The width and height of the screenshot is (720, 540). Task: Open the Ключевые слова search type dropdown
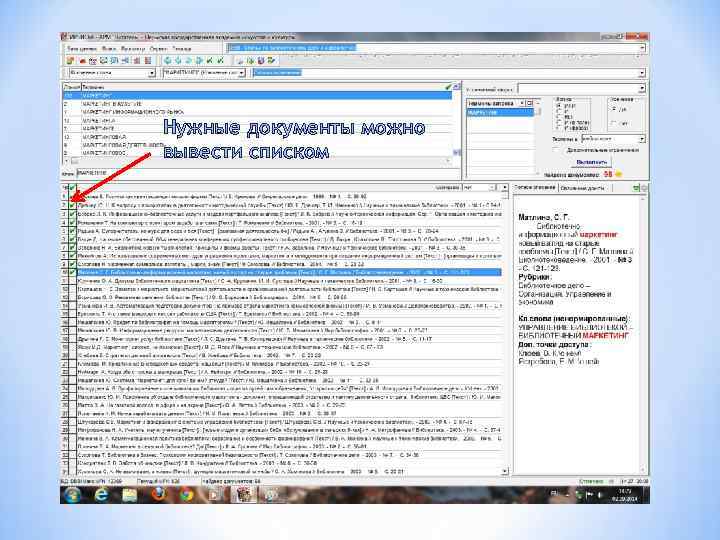pos(152,73)
